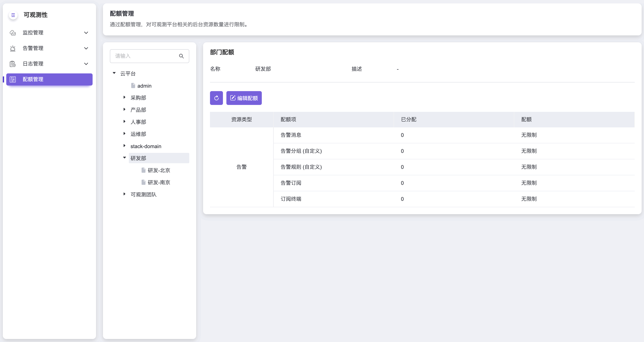Click the quota management sliders icon

click(x=13, y=79)
